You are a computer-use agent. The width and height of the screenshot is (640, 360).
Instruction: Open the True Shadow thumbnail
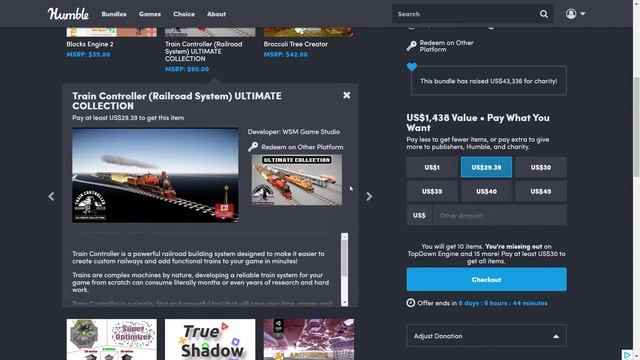pos(210,339)
